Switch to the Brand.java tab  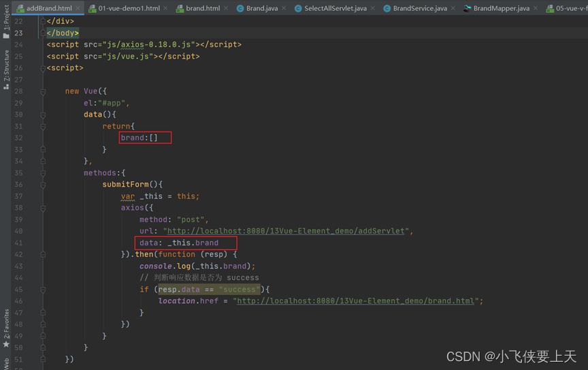coord(262,8)
